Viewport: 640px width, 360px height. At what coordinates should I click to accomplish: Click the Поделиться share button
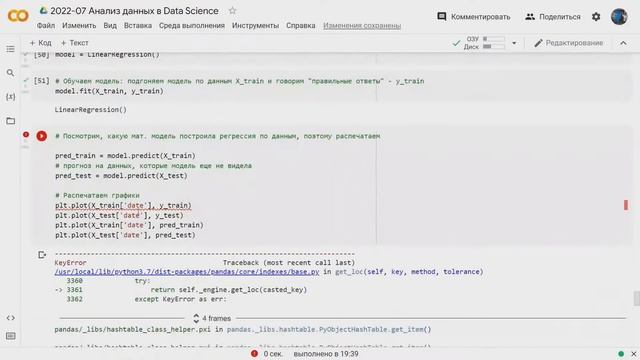[553, 17]
